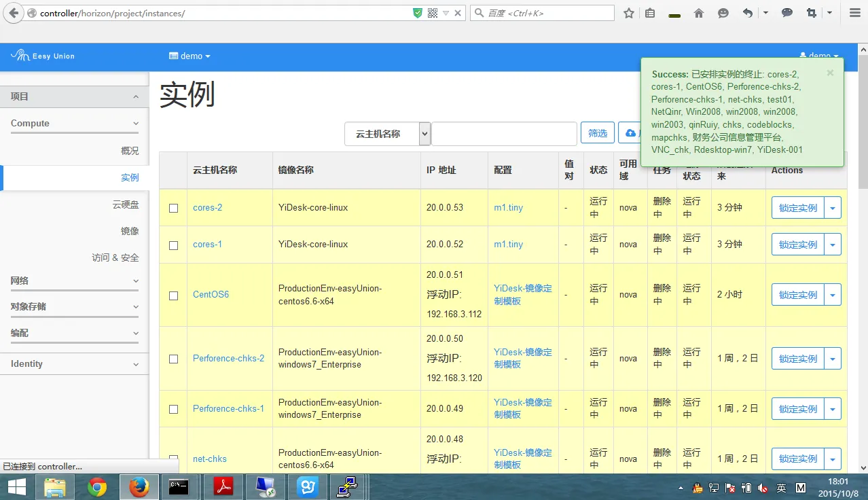
Task: Click muted volume icon in system tray
Action: click(x=763, y=488)
